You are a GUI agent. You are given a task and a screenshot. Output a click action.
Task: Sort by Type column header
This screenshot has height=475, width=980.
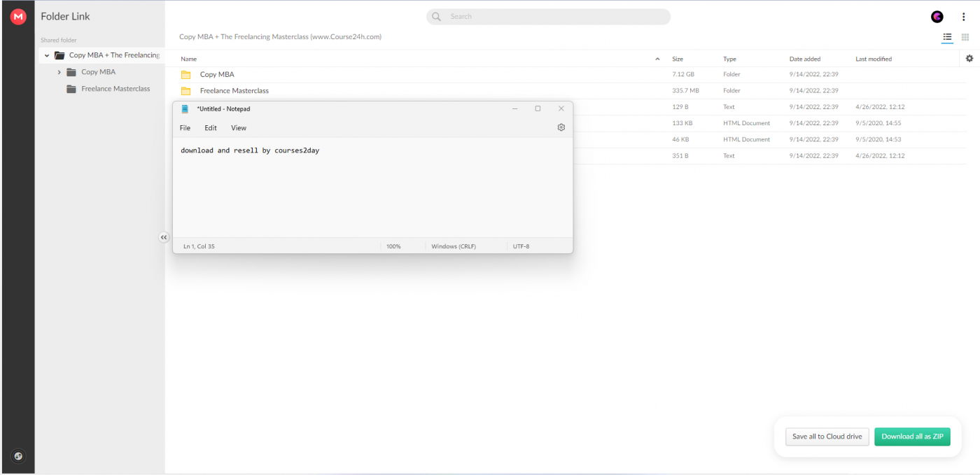[729, 59]
